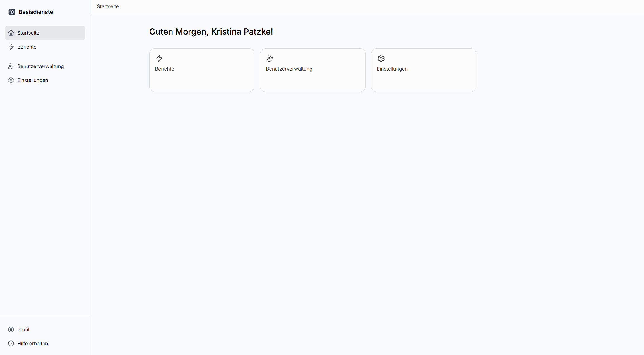Click add-user icon on Benutzerverwaltung card
This screenshot has width=644, height=355.
pos(270,58)
